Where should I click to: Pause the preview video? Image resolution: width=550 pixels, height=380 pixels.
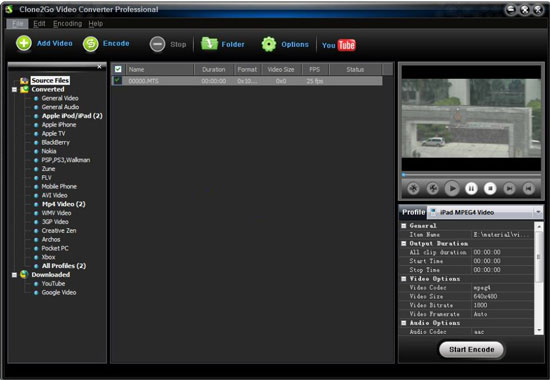pos(471,189)
